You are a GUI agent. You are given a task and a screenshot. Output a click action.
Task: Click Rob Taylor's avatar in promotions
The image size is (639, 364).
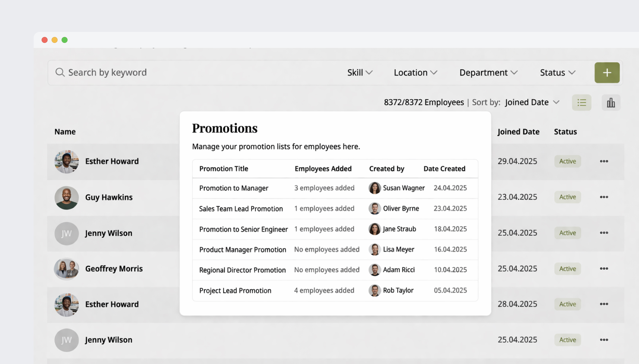pyautogui.click(x=374, y=290)
